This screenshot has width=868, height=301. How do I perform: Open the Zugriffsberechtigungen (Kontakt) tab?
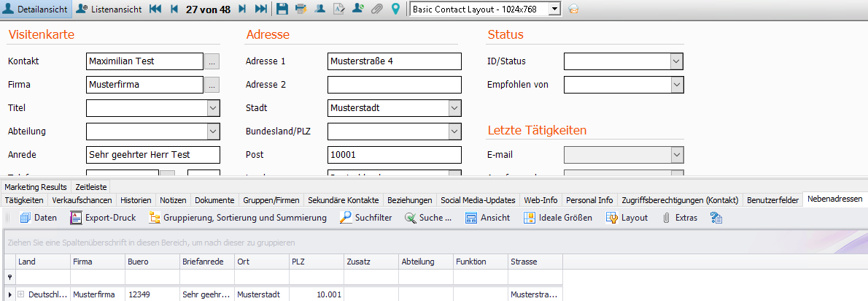[680, 200]
